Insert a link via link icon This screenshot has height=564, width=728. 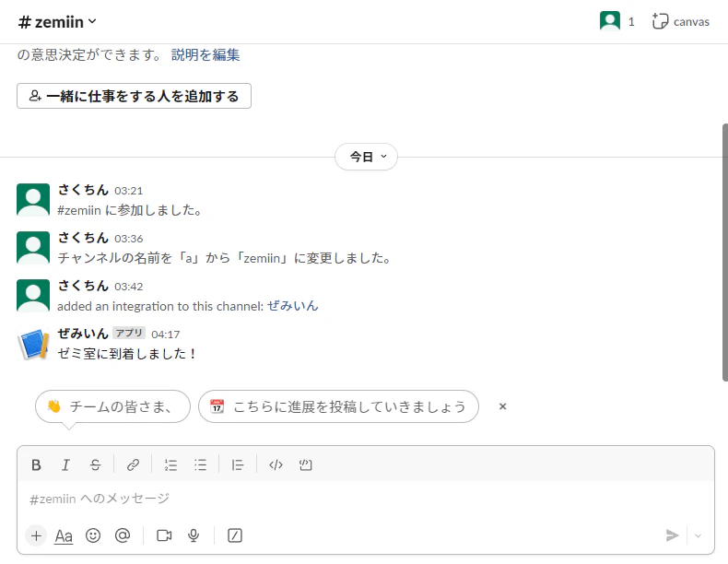coord(134,464)
